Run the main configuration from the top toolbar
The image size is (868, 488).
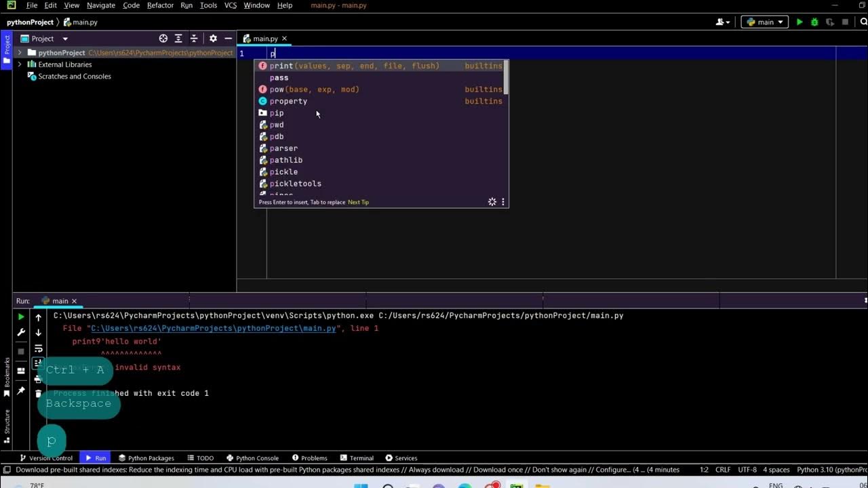(800, 22)
